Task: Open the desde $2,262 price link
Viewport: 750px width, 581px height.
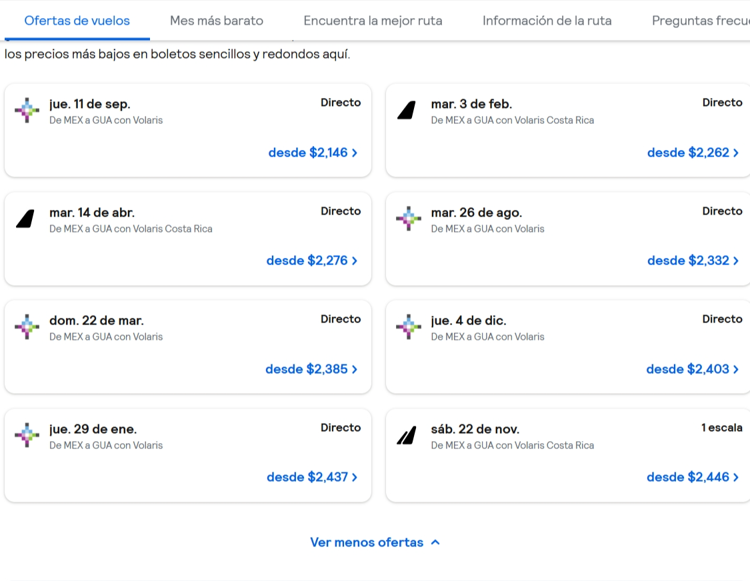Action: coord(693,153)
